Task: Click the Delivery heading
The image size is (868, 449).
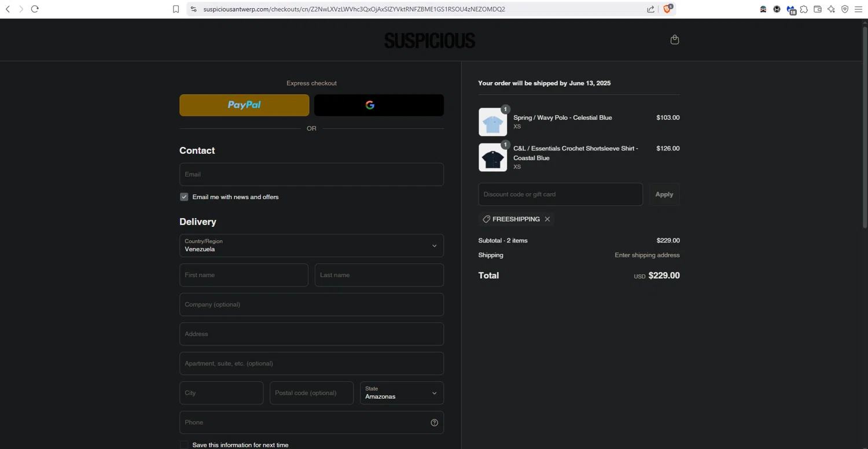Action: (198, 222)
